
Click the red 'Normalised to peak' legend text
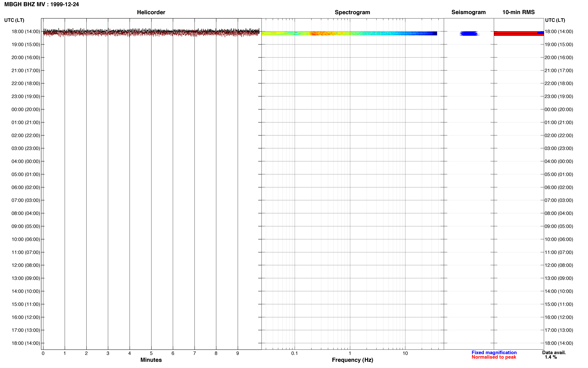click(494, 357)
